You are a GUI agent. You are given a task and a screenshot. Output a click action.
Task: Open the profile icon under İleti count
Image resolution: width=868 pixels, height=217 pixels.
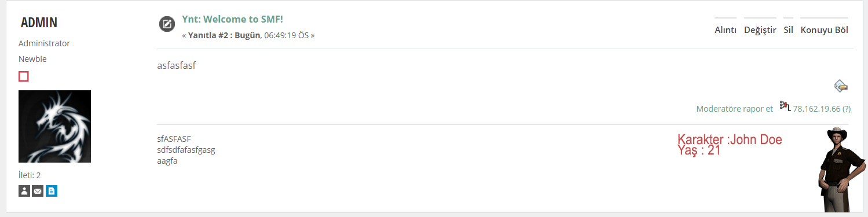coord(24,191)
